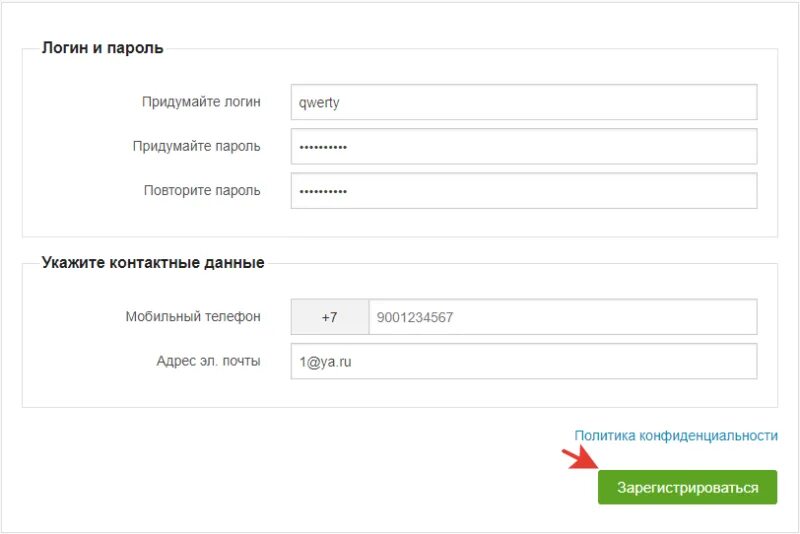Click the 9001234567 placeholder in the phone box
Viewport: 800px width, 534px height.
[415, 317]
